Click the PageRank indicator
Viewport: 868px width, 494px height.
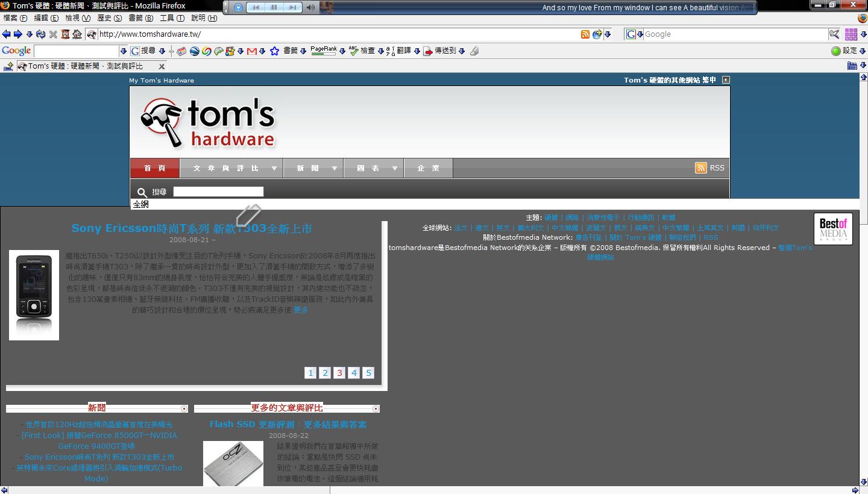pos(324,51)
